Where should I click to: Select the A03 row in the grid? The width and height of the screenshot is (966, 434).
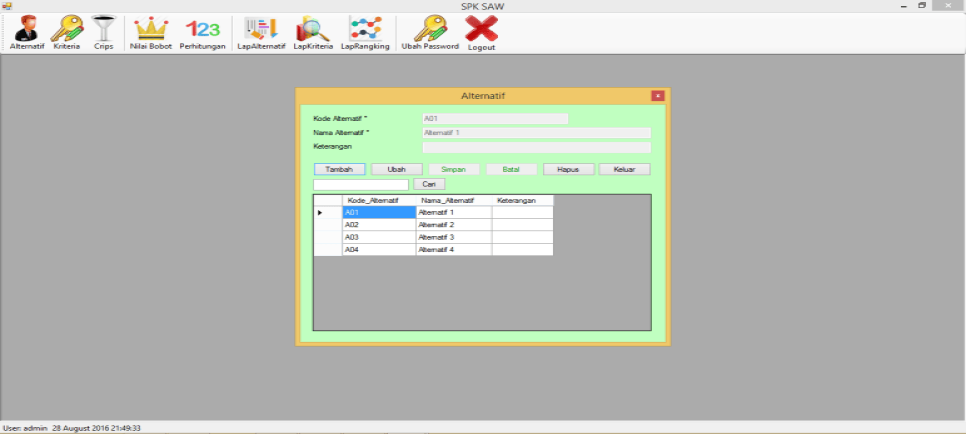[378, 237]
